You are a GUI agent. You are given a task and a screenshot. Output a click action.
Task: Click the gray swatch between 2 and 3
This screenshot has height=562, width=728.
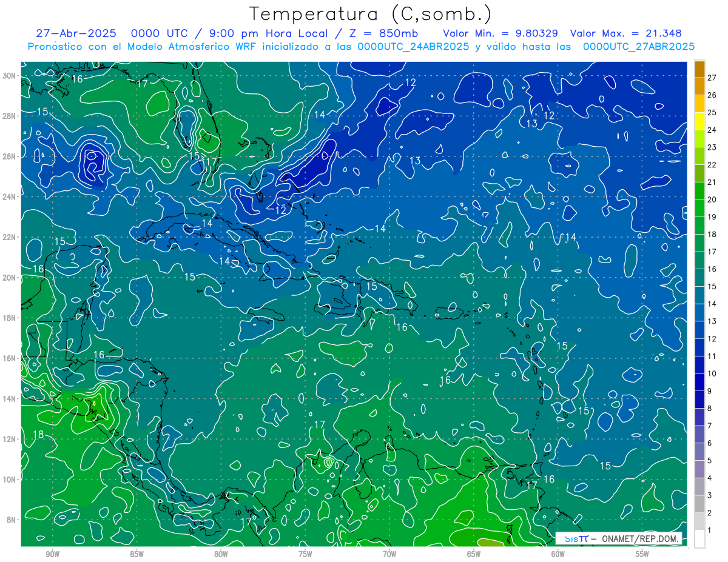coord(699,504)
